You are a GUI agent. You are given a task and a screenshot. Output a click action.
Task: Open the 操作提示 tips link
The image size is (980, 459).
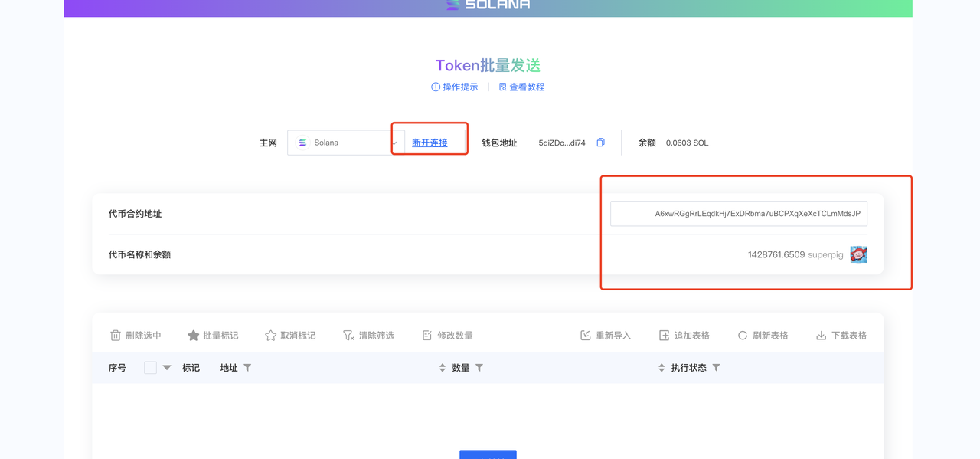pos(455,87)
